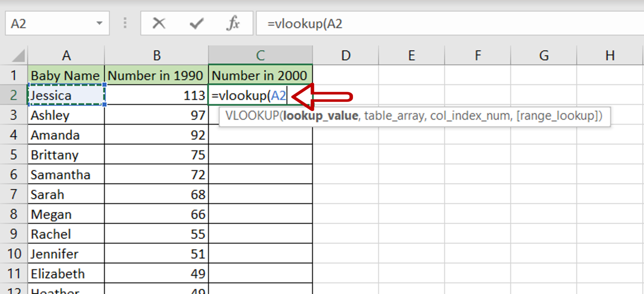644x294 pixels.
Task: Select column H header
Action: pyautogui.click(x=610, y=55)
